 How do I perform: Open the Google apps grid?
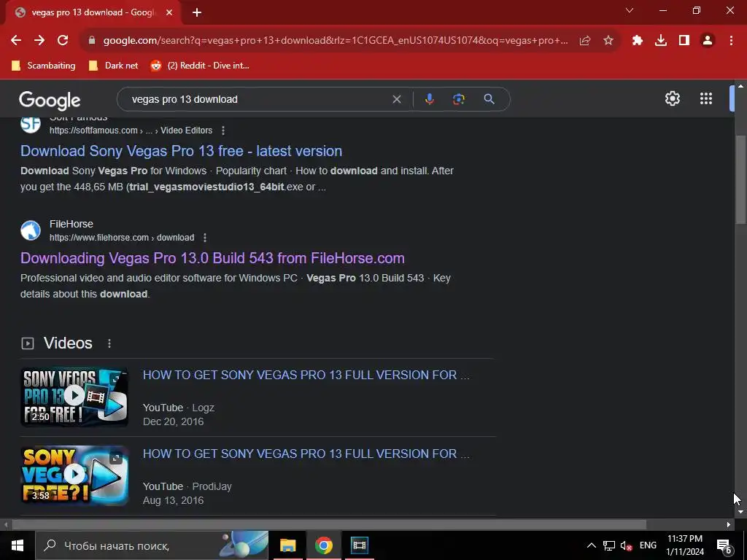[706, 98]
